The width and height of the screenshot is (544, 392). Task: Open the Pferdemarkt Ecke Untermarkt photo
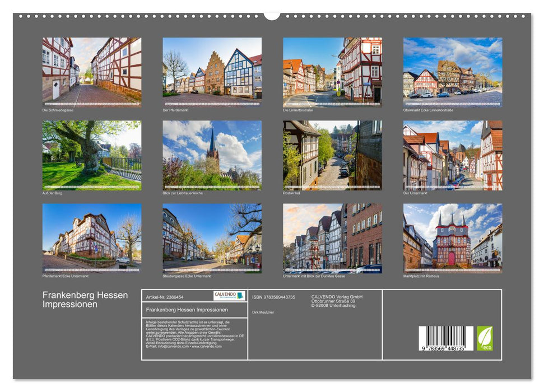[91, 239]
